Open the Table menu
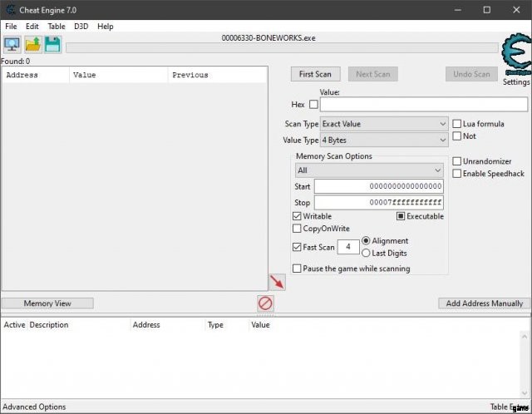The height and width of the screenshot is (414, 532). [56, 27]
